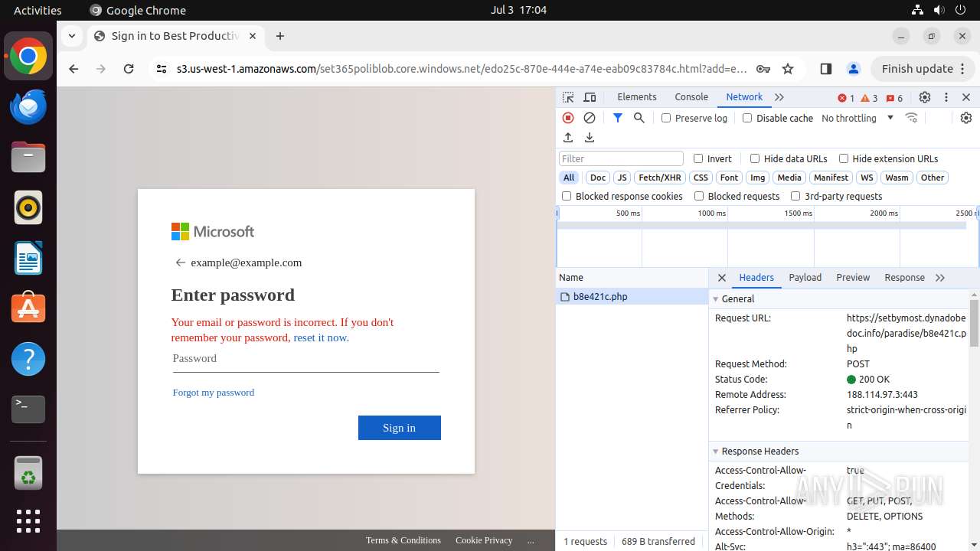Import HAR file upload icon
Screen dimensions: 980x551
click(568, 138)
